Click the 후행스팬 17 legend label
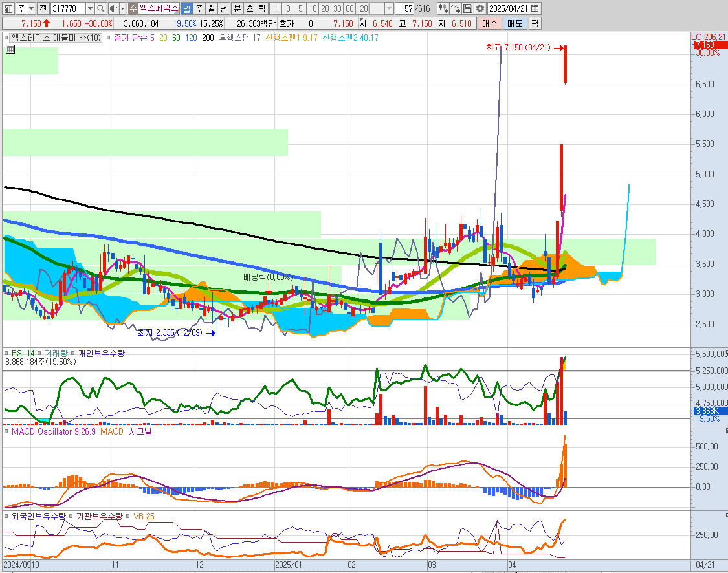 point(239,38)
